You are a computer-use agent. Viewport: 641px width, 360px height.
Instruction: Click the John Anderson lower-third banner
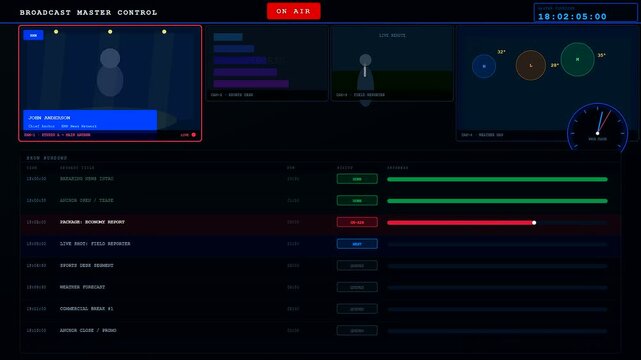(90, 120)
